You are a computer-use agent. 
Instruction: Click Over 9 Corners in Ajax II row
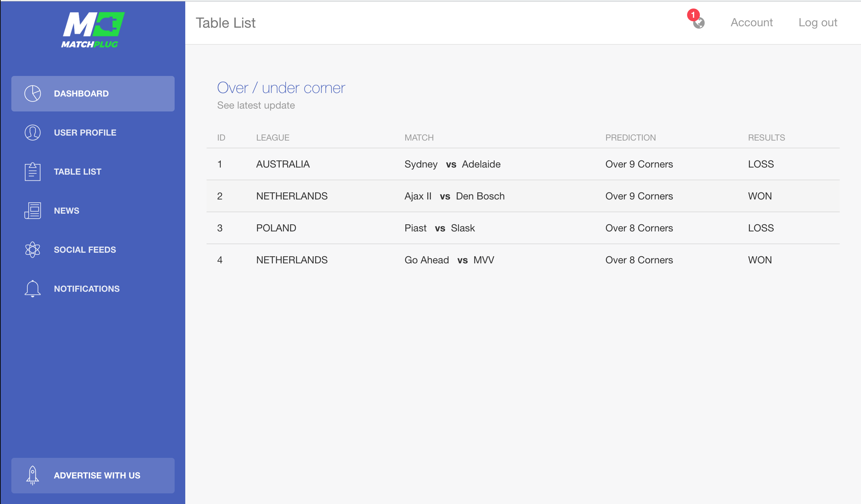pos(639,196)
